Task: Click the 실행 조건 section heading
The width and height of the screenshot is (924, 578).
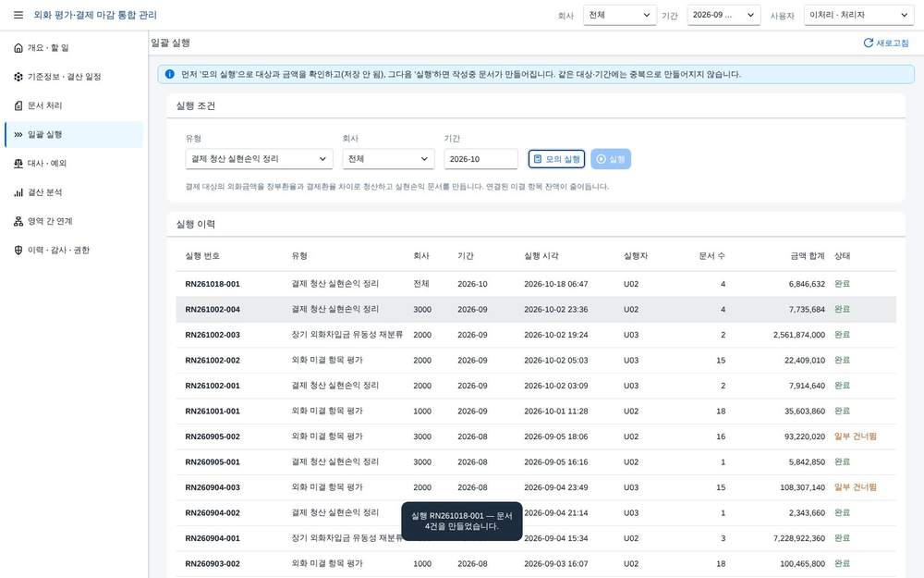Action: tap(195, 105)
